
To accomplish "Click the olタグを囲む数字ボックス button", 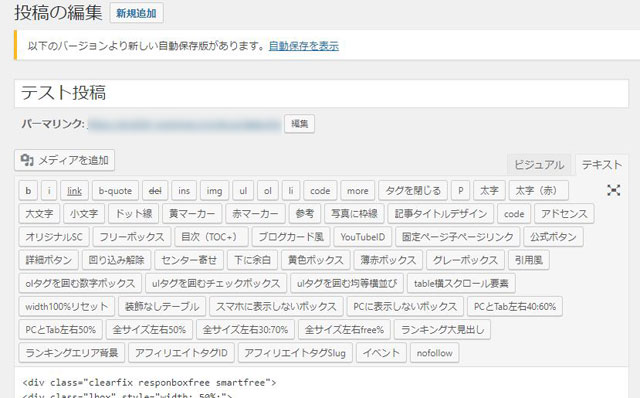I will [80, 283].
